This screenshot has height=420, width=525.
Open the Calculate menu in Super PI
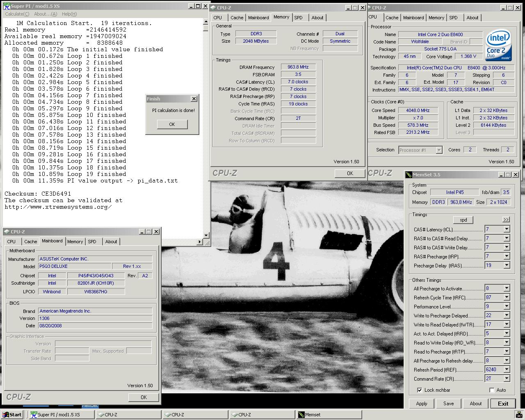[17, 14]
